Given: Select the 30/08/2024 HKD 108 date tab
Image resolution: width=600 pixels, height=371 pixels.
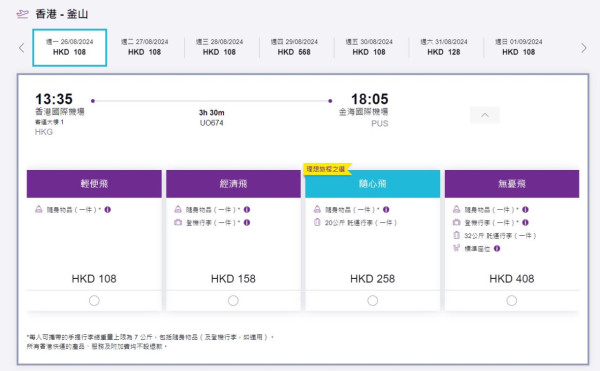Looking at the screenshot, I should tap(369, 47).
